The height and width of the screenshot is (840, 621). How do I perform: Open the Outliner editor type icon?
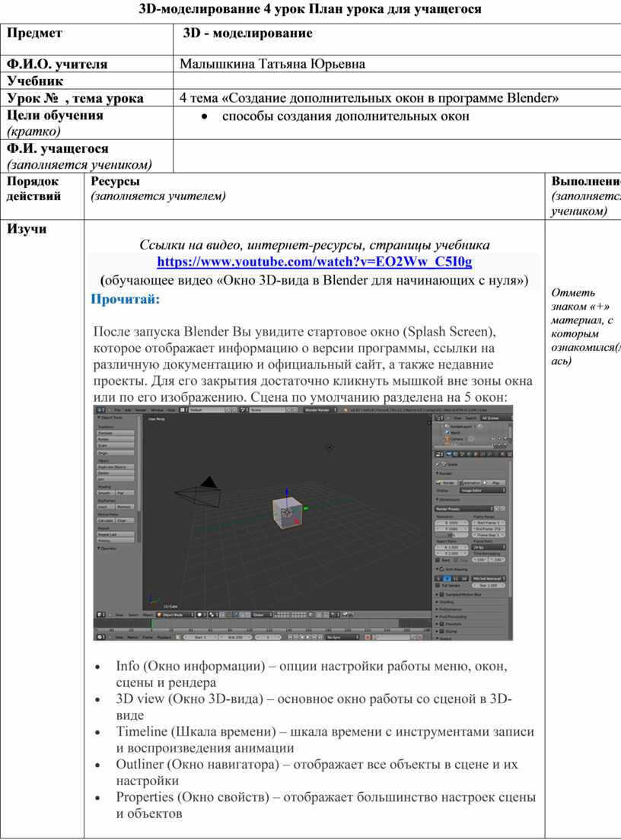point(439,417)
